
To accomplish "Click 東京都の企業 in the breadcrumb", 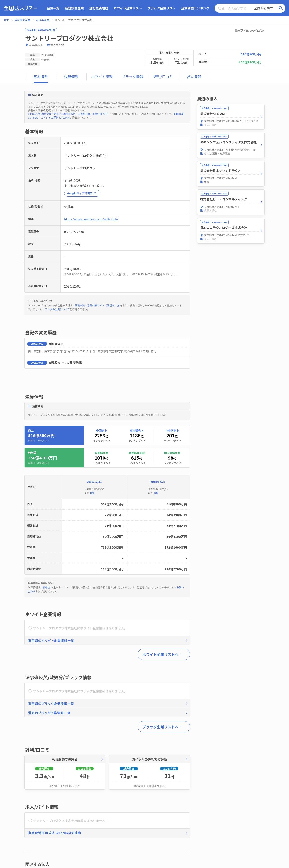I will coord(22,20).
